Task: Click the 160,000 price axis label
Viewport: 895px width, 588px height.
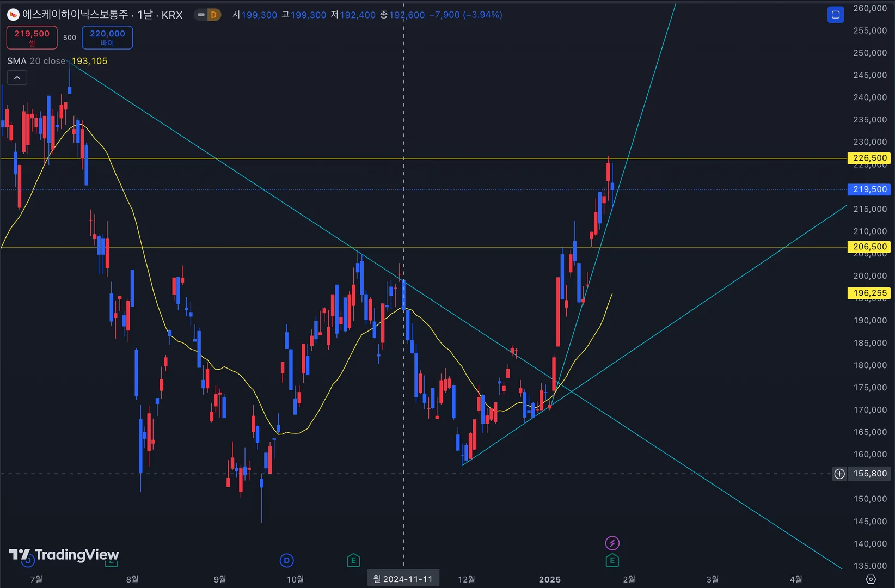Action: point(870,454)
